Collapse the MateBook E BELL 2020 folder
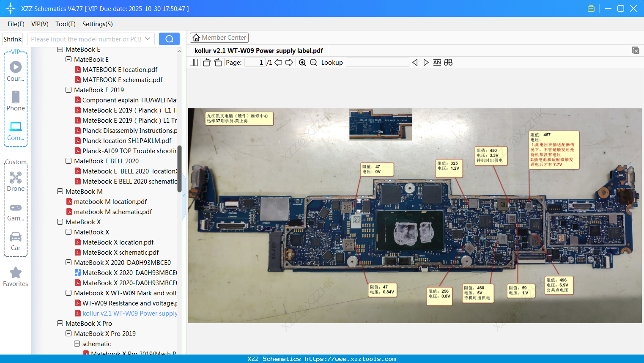The image size is (644, 363). point(69,161)
